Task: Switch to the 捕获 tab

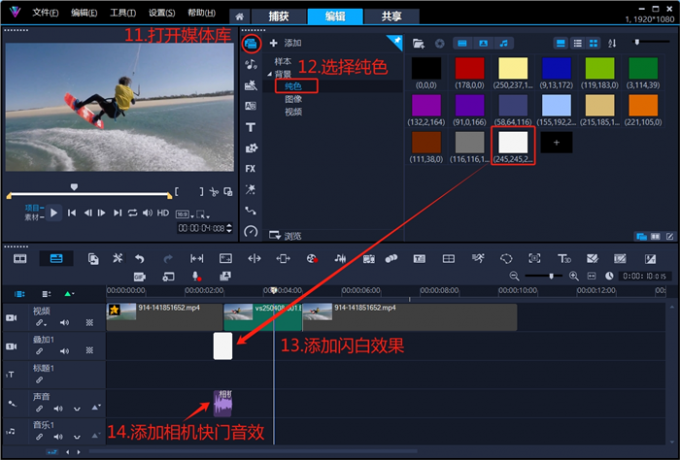Action: pos(278,16)
